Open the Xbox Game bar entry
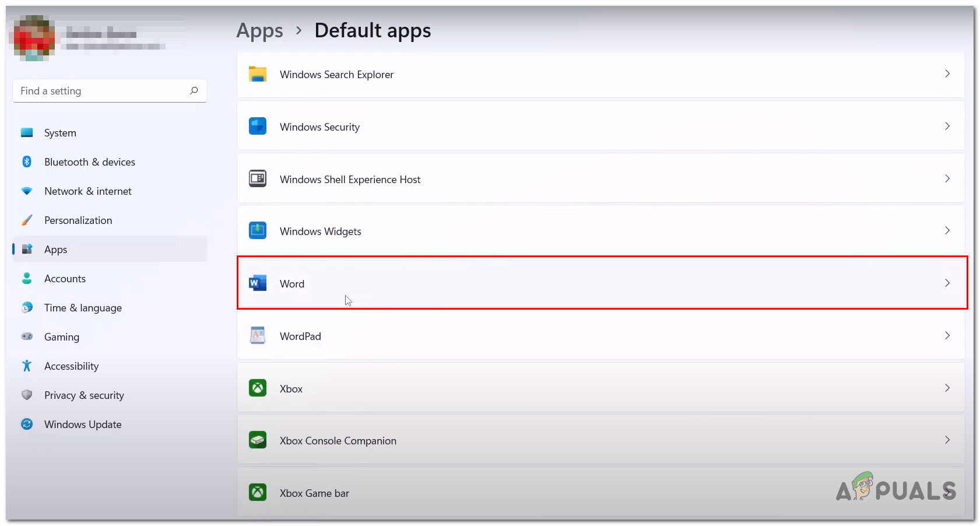980x526 pixels. point(314,493)
